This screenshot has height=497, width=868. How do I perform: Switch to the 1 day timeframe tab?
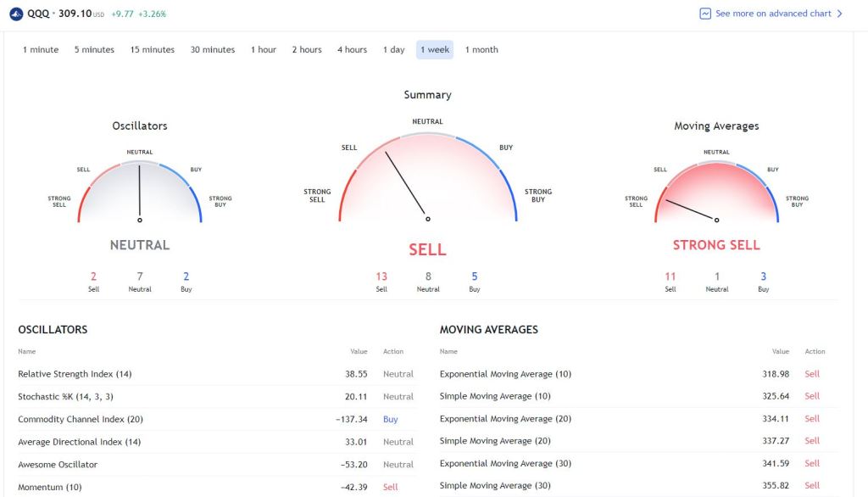(x=394, y=49)
